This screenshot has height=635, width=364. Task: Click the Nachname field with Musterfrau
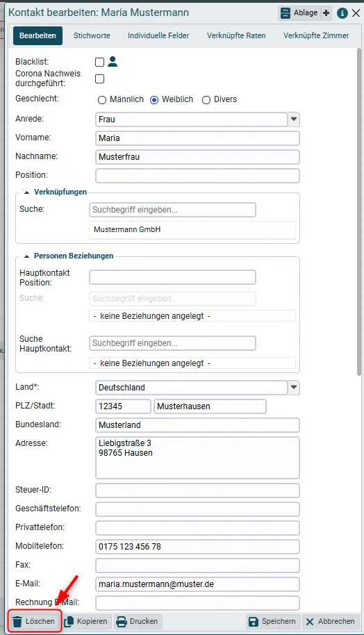pos(197,157)
